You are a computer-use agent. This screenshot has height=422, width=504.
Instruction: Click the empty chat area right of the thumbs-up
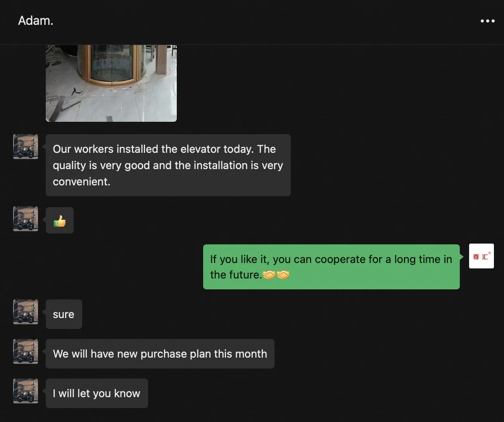click(271, 220)
